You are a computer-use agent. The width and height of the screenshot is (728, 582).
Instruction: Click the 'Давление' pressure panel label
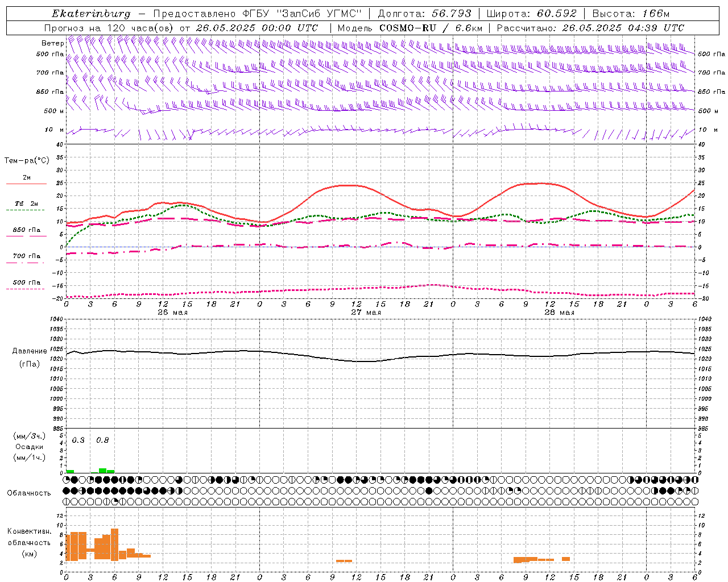30,351
